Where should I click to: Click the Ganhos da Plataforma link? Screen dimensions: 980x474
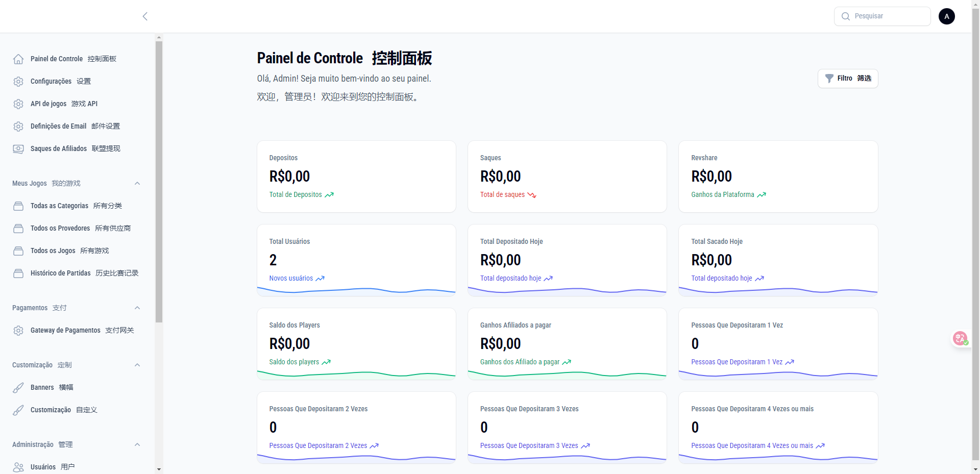tap(723, 195)
